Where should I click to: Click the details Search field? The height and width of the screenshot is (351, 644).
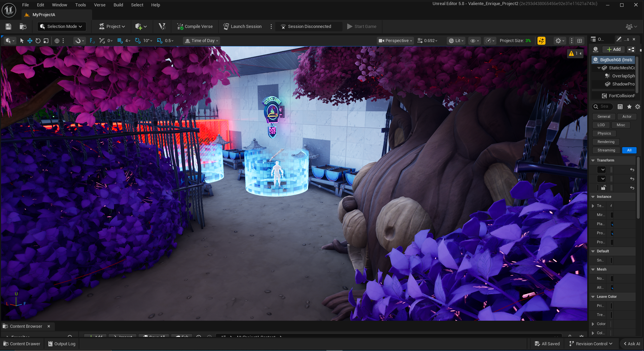coord(602,107)
